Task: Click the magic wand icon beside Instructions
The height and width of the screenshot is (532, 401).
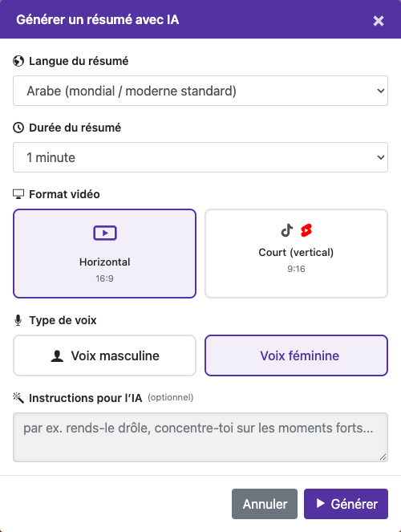Action: 18,398
